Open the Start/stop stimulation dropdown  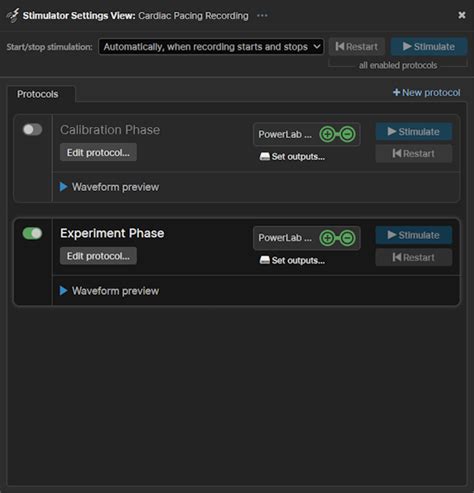click(211, 47)
